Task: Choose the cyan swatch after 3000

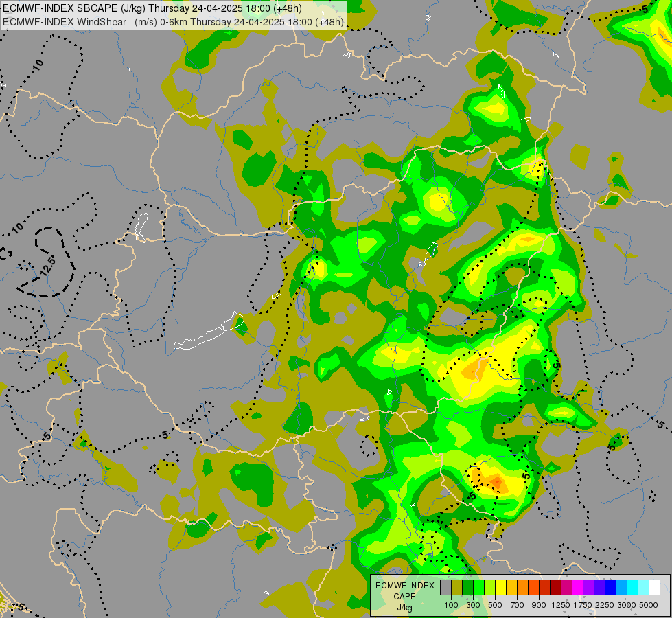Action: pos(633,587)
